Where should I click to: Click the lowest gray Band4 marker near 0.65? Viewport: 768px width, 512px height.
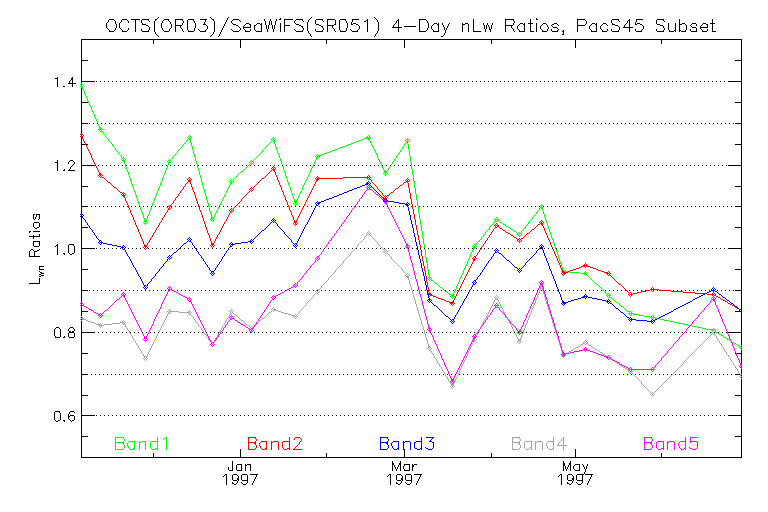tap(652, 394)
